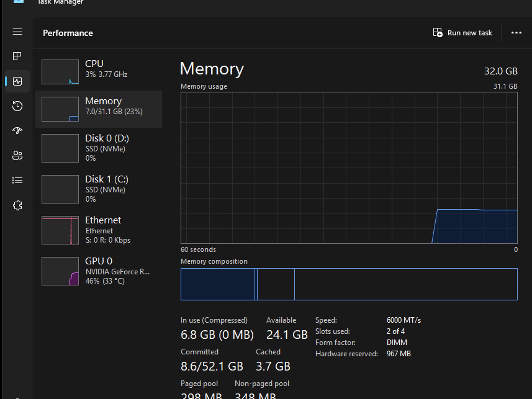Open the three-dots more options menu
Screen dimensions: 532x399
[516, 33]
